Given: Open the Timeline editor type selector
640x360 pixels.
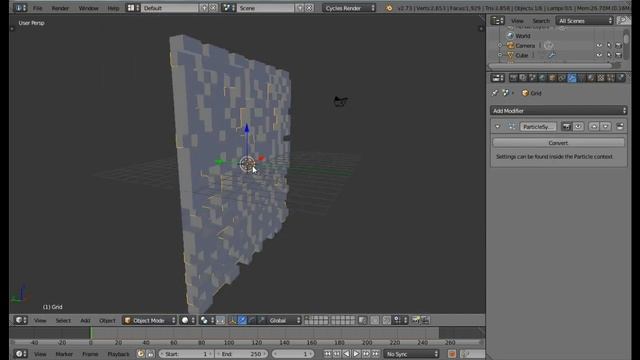Looking at the screenshot, I should pos(20,354).
